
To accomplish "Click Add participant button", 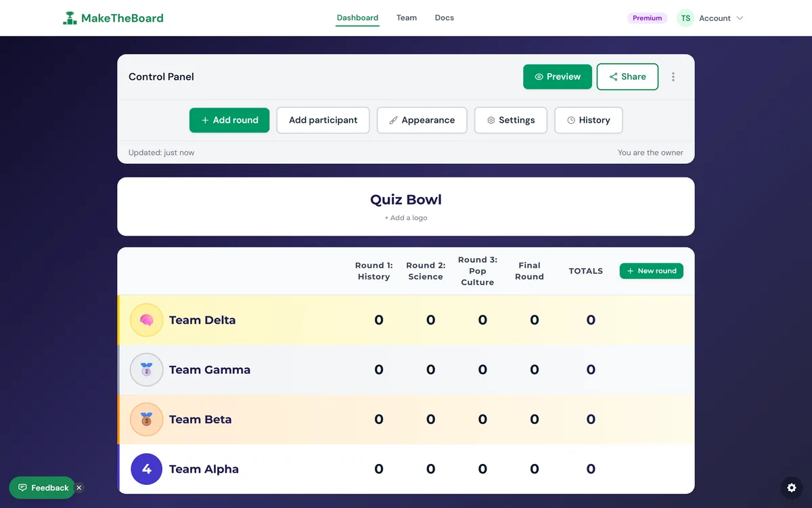I will (323, 120).
